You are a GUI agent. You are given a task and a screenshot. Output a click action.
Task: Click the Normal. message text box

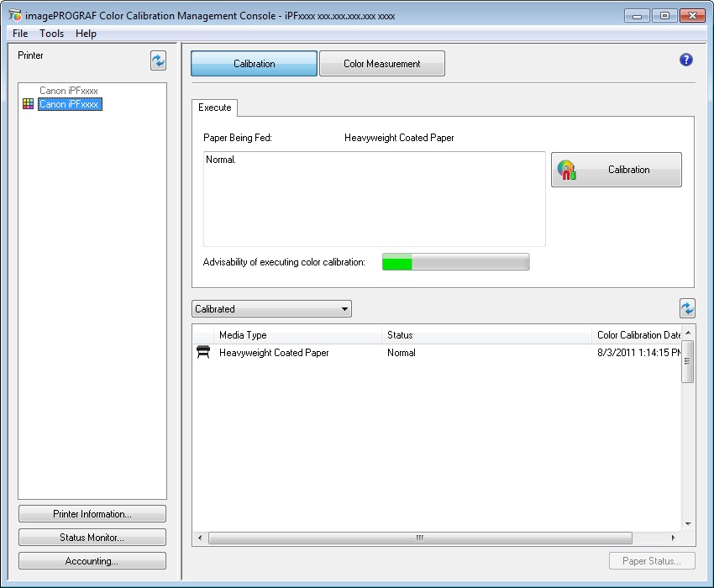tap(375, 199)
